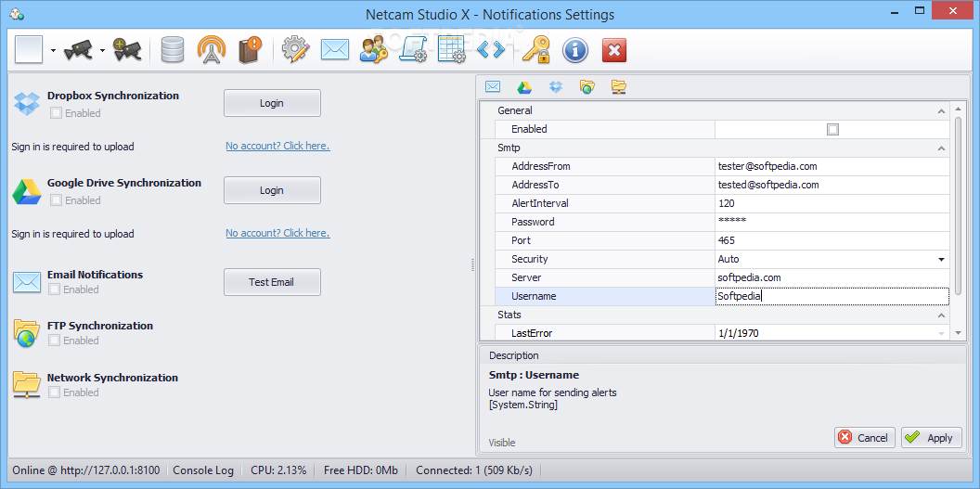980x489 pixels.
Task: Switch to the Dropbox settings tab
Action: [556, 87]
